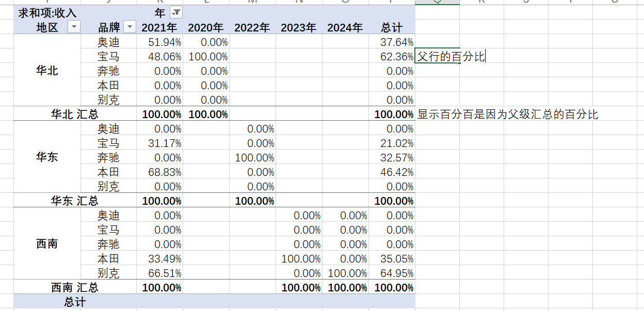644x311 pixels.
Task: Select the 2024年 column header
Action: pos(345,27)
